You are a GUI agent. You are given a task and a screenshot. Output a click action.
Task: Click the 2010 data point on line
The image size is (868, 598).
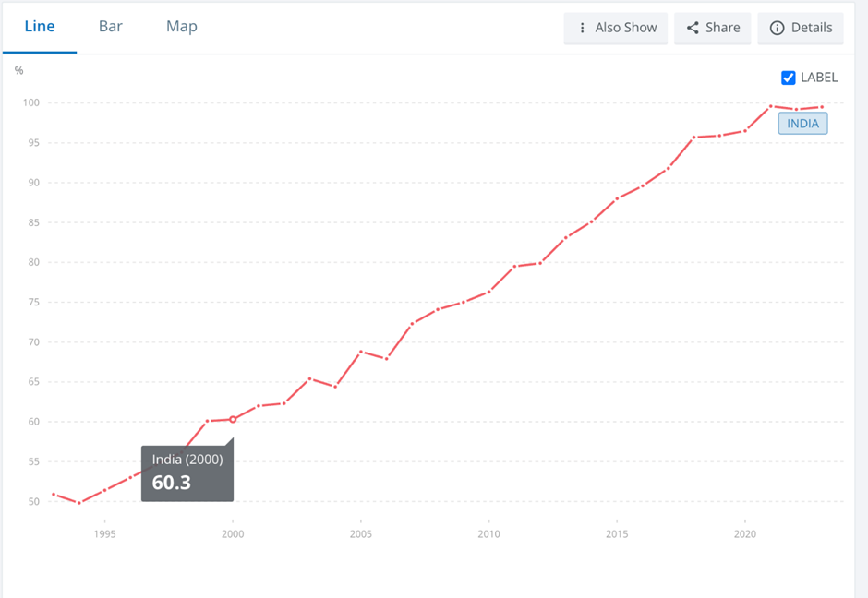click(x=489, y=292)
